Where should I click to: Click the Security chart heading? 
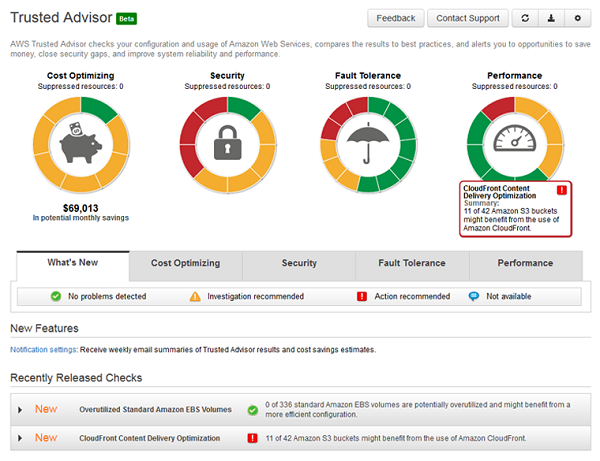click(x=227, y=75)
